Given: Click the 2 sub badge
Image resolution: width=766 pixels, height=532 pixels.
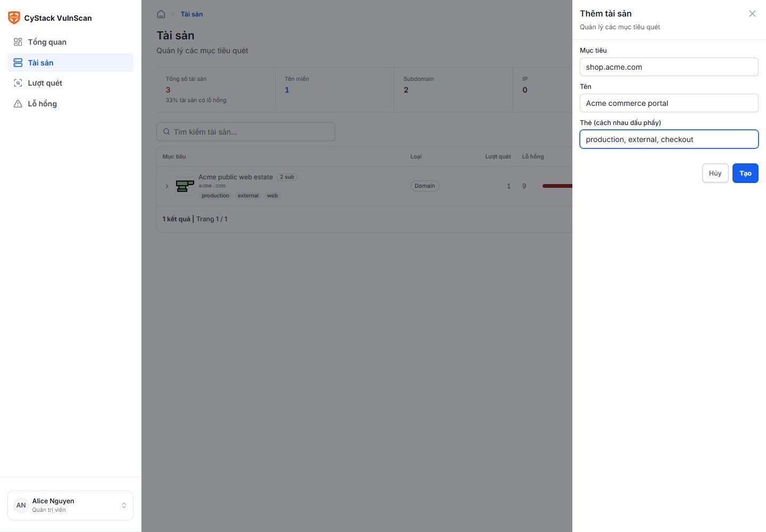Looking at the screenshot, I should [287, 177].
